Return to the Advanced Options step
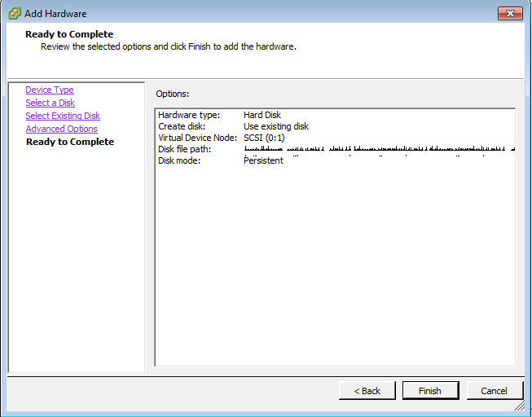Screen dimensions: 532x417 61,129
